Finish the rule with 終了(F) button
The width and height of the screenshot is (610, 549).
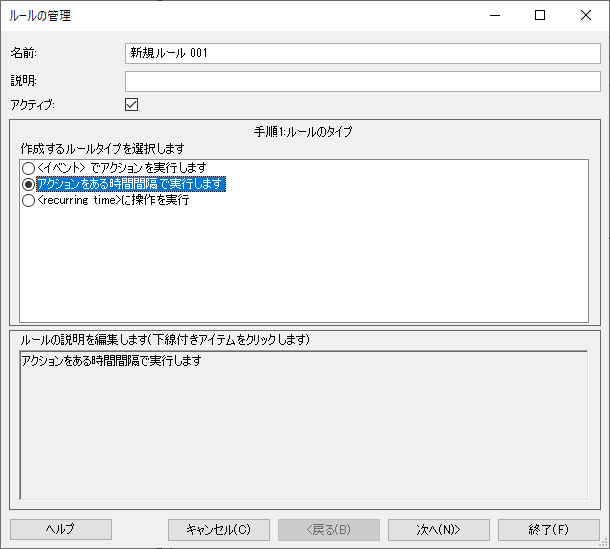549,530
